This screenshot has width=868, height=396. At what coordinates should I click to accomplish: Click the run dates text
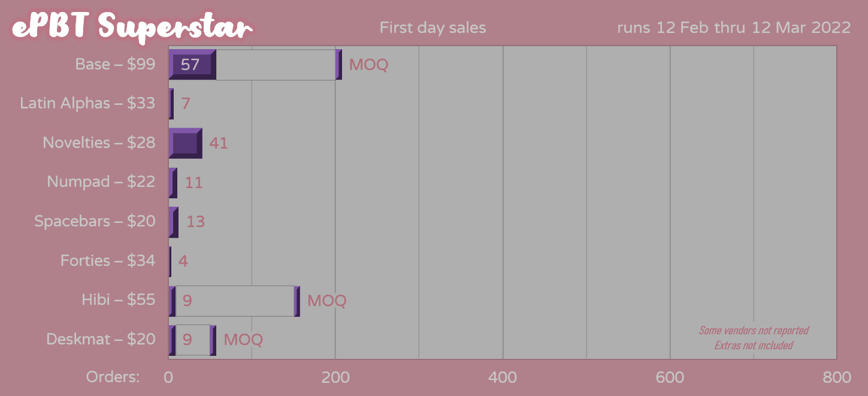tap(733, 28)
